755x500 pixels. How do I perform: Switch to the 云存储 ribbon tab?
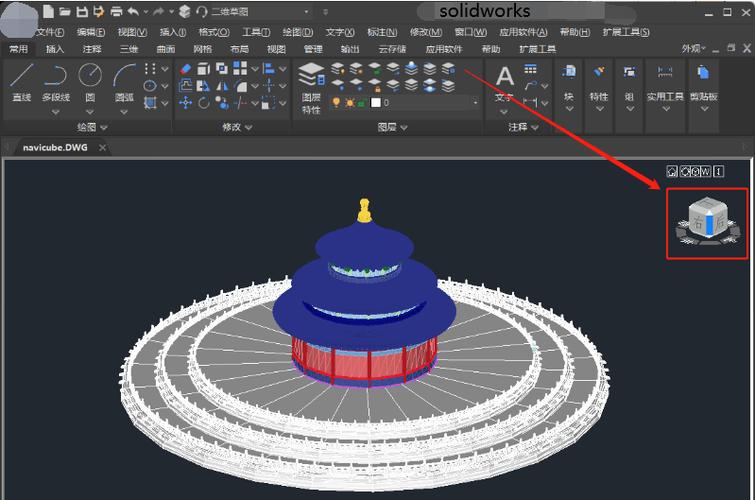(x=392, y=49)
